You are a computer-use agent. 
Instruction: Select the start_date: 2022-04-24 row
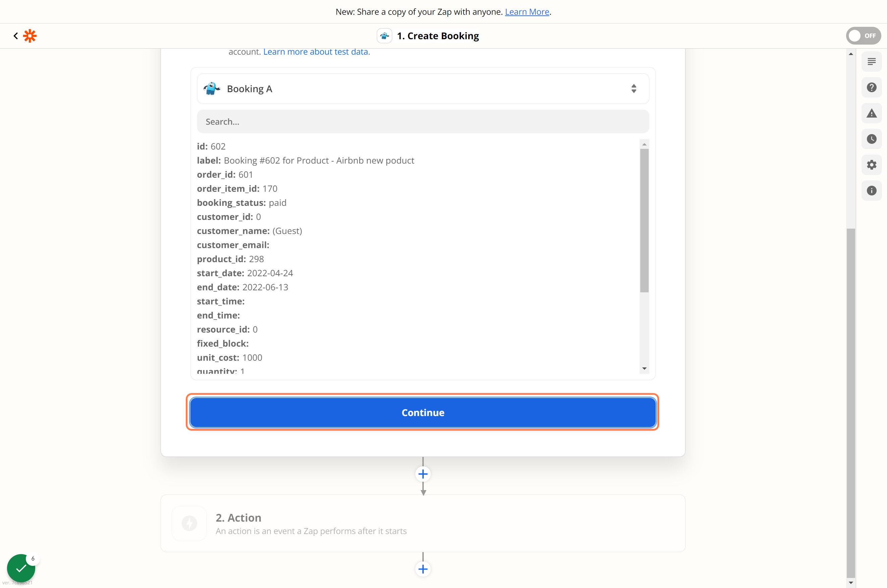(245, 273)
